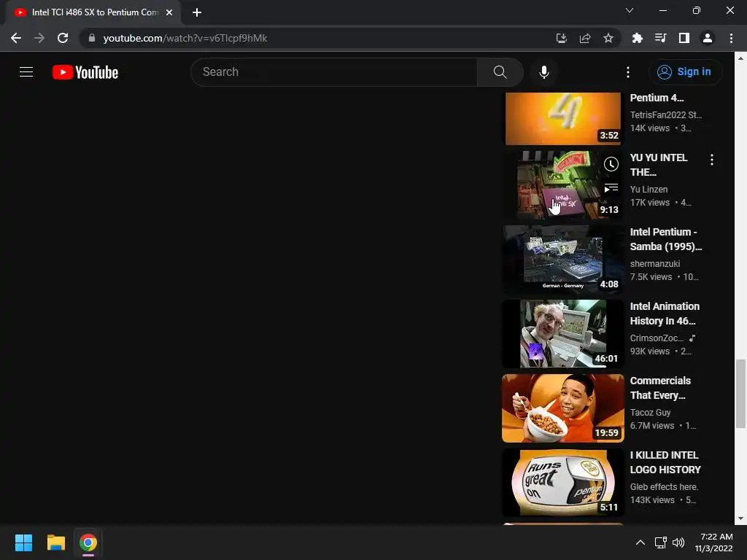Open Intel Pentium Samba thumbnail
Image resolution: width=747 pixels, height=560 pixels.
point(563,260)
